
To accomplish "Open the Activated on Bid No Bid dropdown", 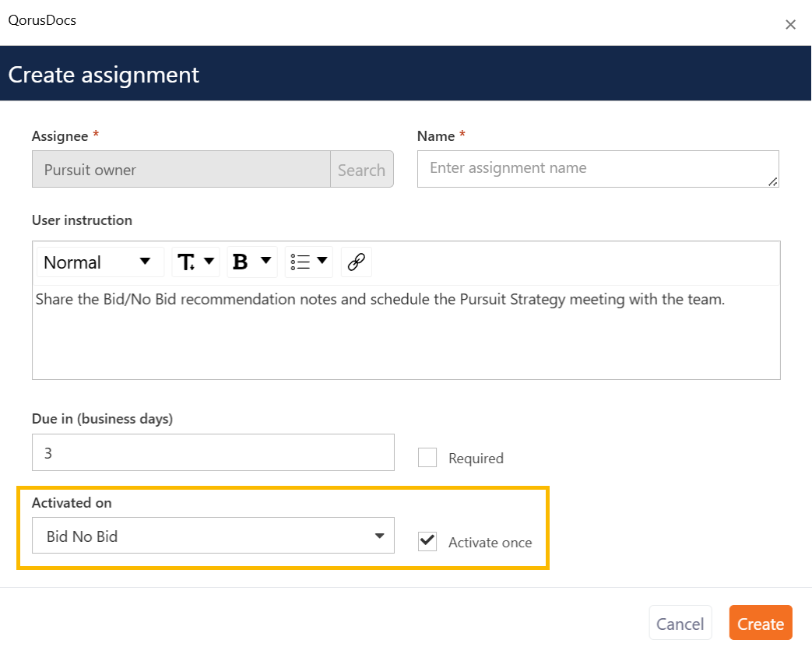I will click(213, 536).
